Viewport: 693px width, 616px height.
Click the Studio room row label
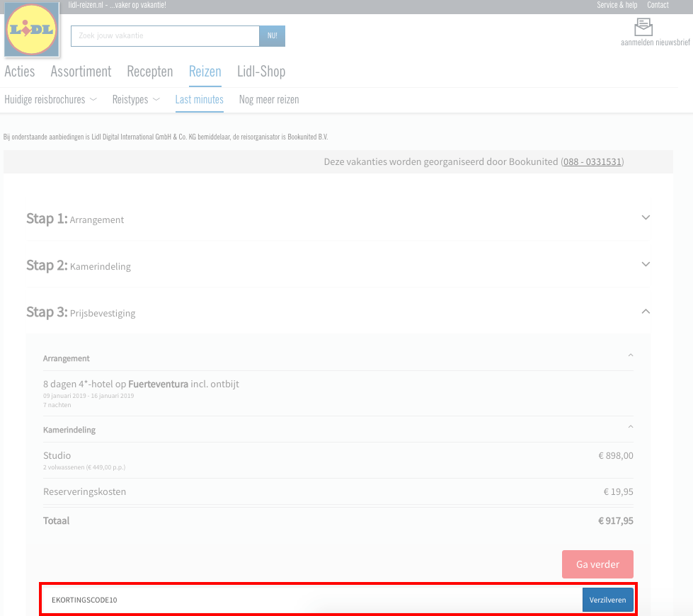click(57, 455)
